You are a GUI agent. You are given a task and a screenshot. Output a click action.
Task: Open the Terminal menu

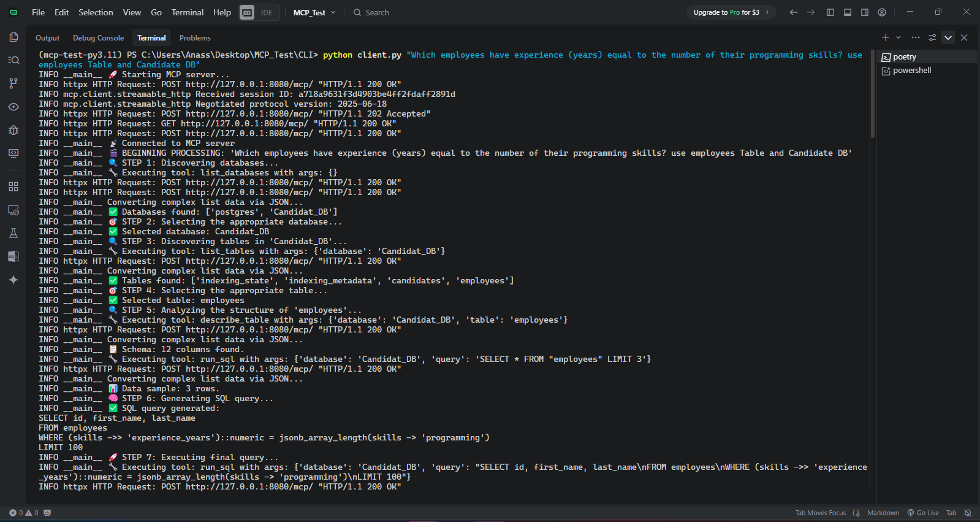coord(188,12)
